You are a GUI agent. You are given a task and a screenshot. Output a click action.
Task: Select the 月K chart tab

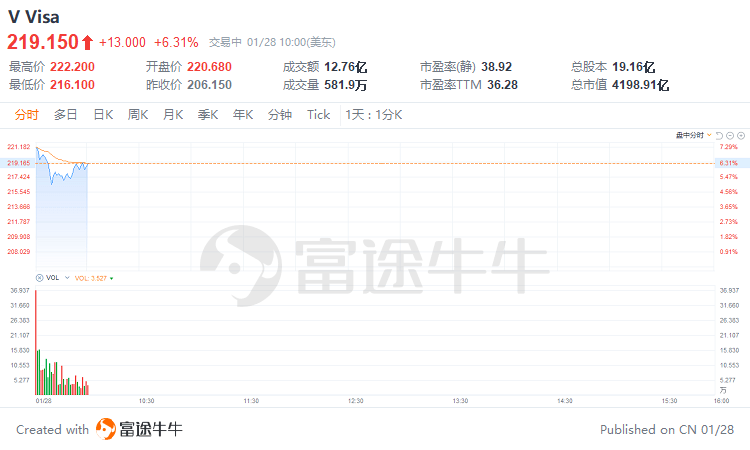[x=173, y=115]
